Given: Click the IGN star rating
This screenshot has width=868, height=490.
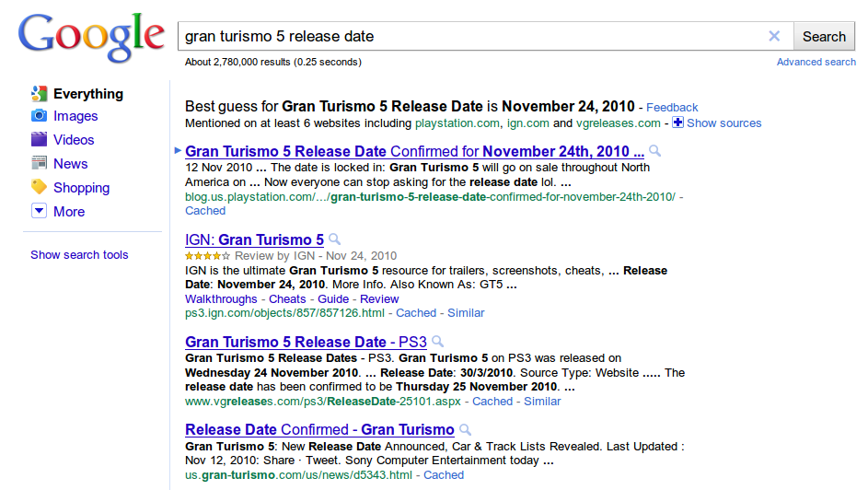Looking at the screenshot, I should click(x=208, y=256).
